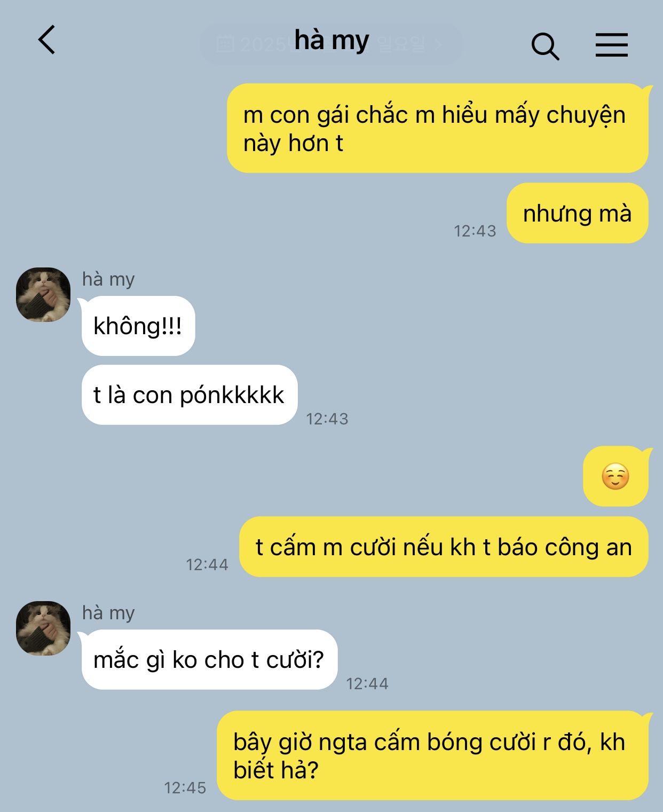The image size is (663, 812).
Task: Open the hamburger menu icon
Action: point(612,44)
